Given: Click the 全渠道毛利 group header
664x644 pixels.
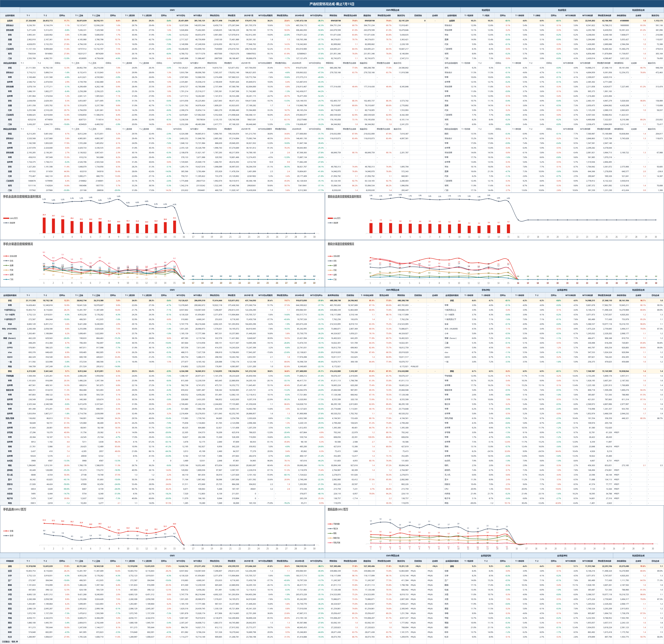Looking at the screenshot, I should (486, 556).
